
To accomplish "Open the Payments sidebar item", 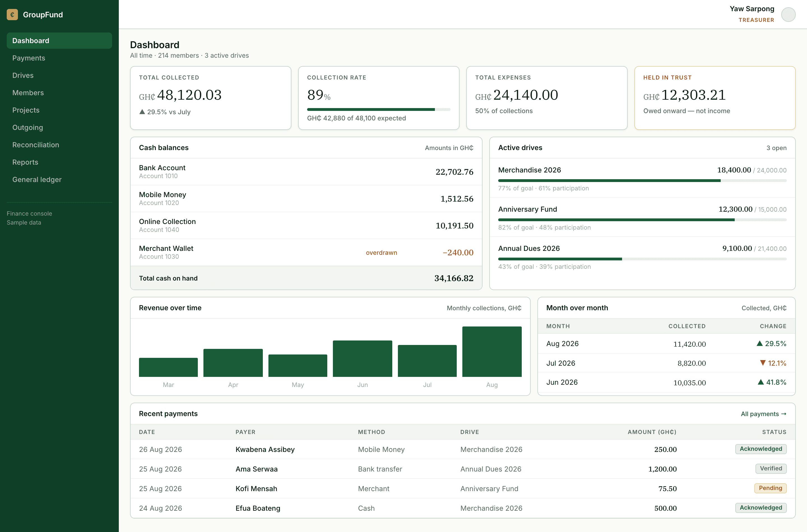I will pos(59,58).
